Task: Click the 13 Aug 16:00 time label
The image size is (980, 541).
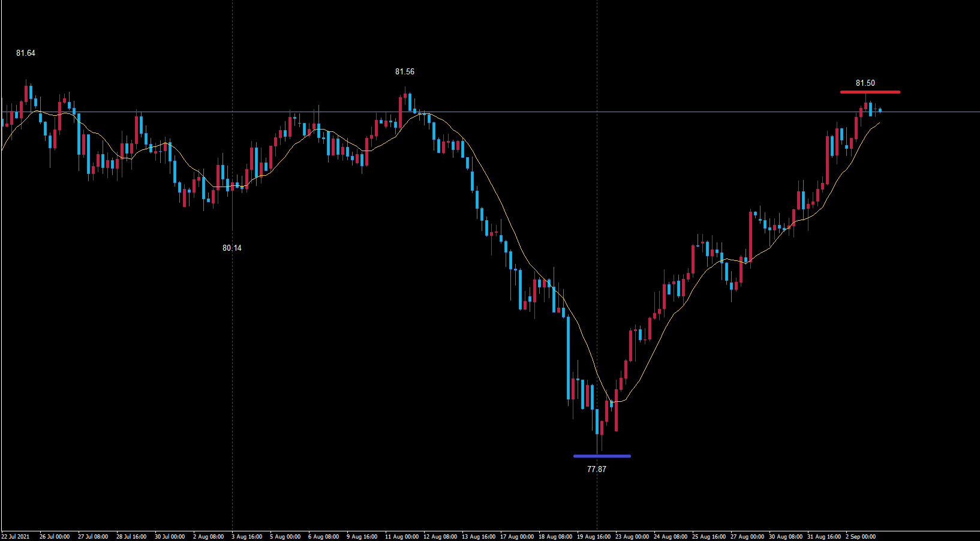Action: (479, 537)
